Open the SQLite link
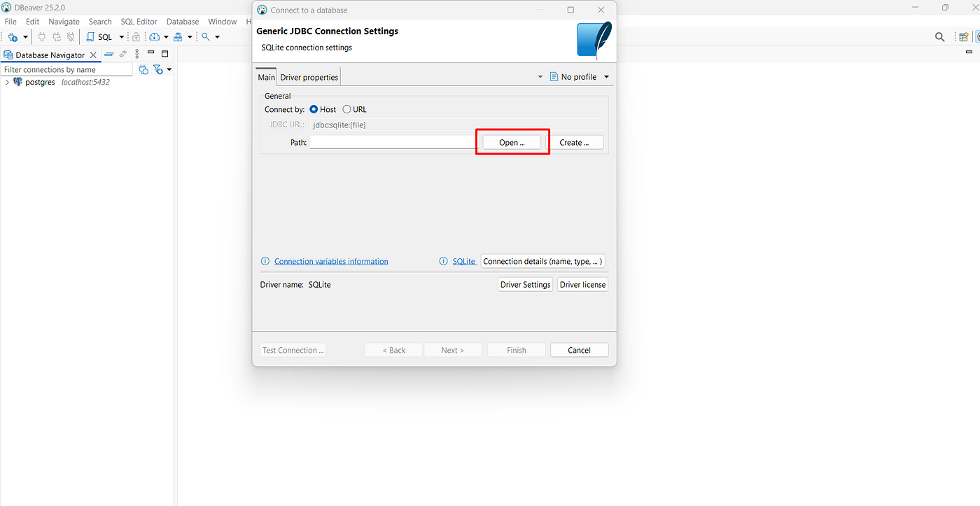980x506 pixels. (464, 261)
